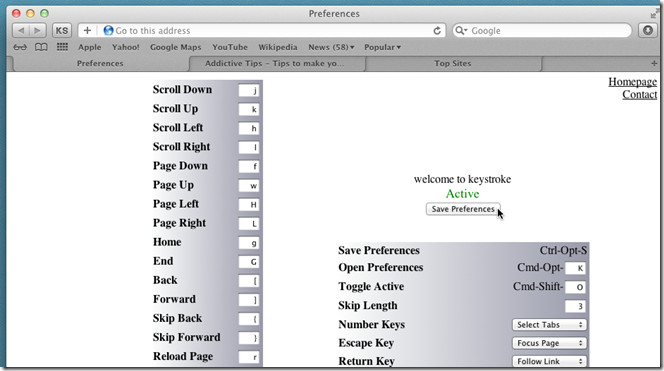664x371 pixels.
Task: Click the address bar site globe icon
Action: click(108, 30)
